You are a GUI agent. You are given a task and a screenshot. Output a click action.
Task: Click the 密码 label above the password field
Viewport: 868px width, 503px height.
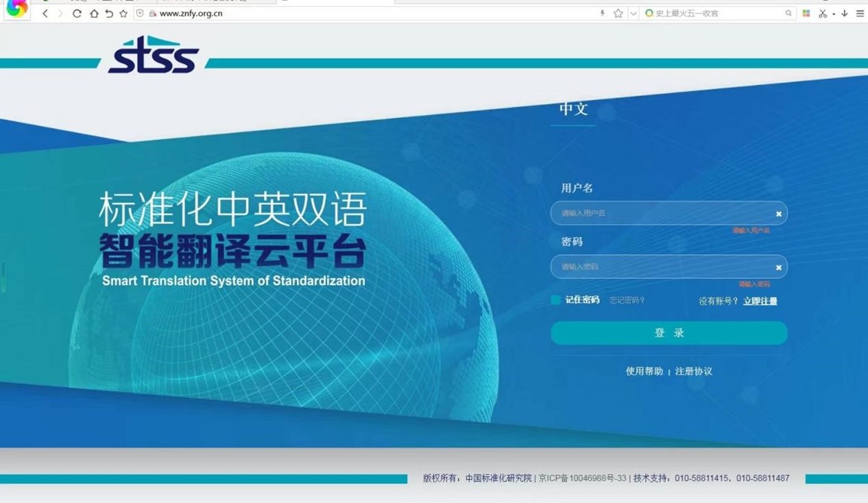click(x=572, y=242)
